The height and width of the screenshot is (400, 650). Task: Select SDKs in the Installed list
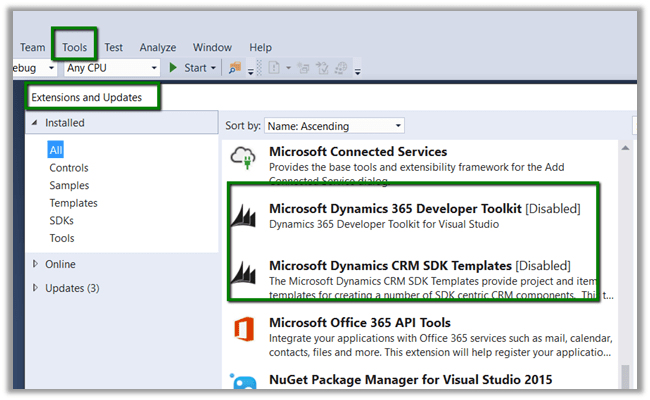(62, 220)
